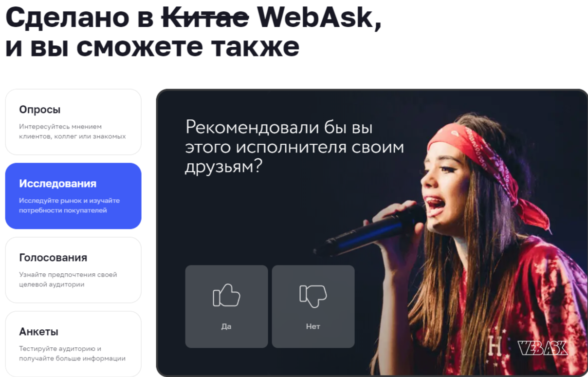
Task: Switch to the Анкеты tab
Action: click(73, 344)
